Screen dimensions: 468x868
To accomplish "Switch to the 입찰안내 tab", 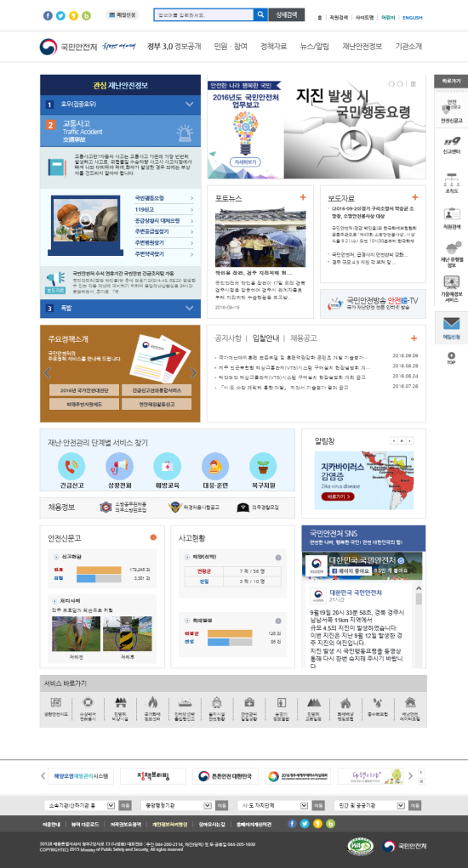I will [x=265, y=338].
